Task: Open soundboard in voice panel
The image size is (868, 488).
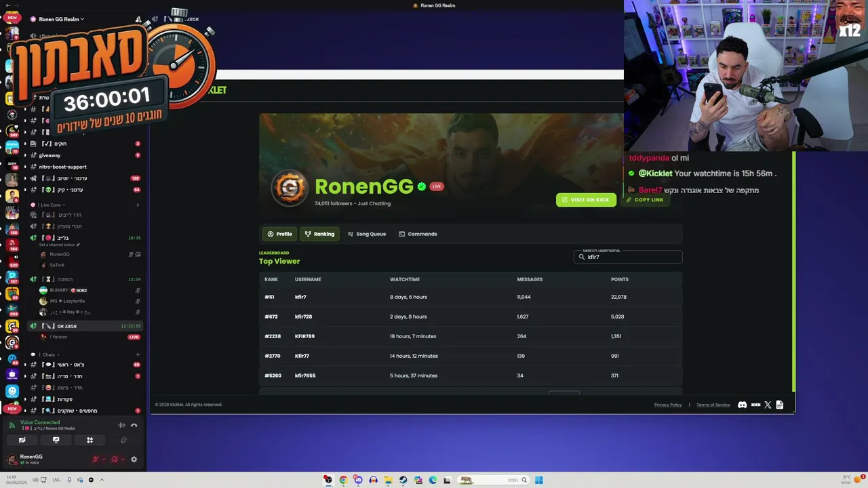Action: point(123,440)
